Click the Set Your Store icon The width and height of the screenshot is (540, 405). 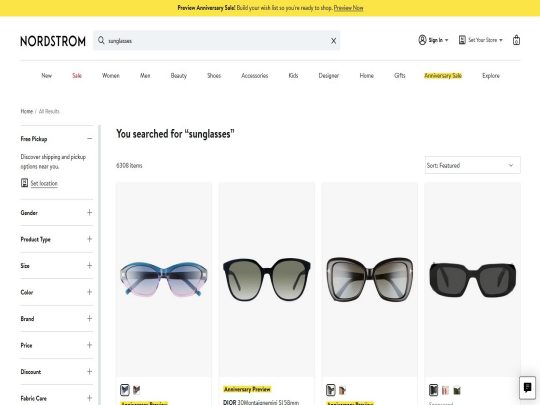pos(462,40)
